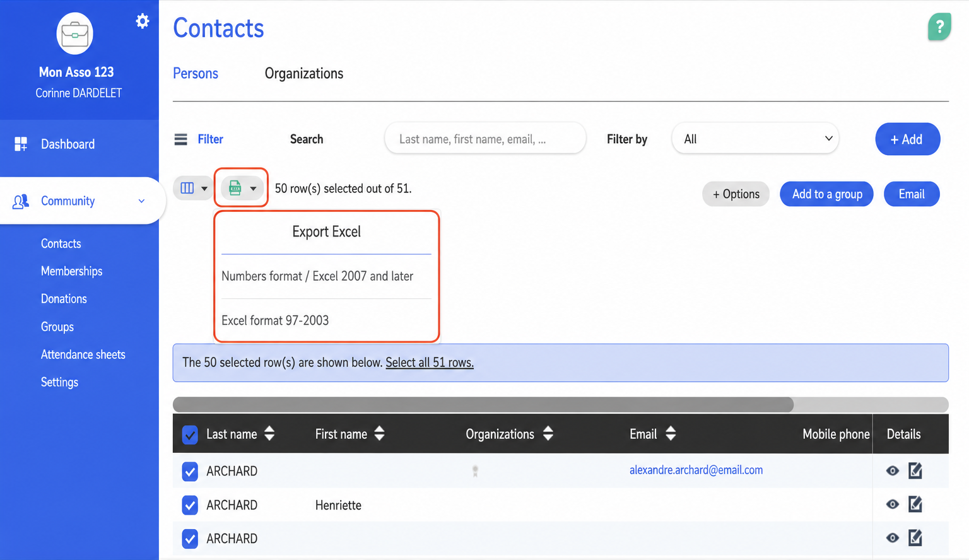
Task: Open Settings in the sidebar
Action: 60,382
